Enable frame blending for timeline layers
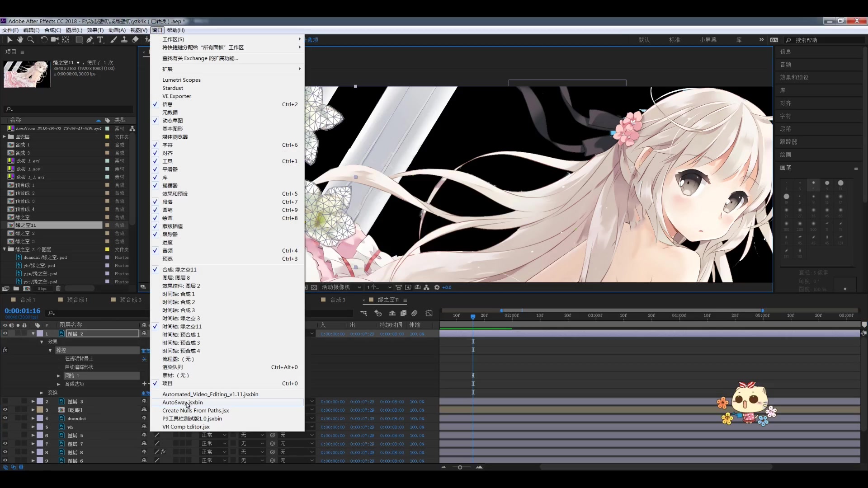This screenshot has width=868, height=488. [403, 313]
